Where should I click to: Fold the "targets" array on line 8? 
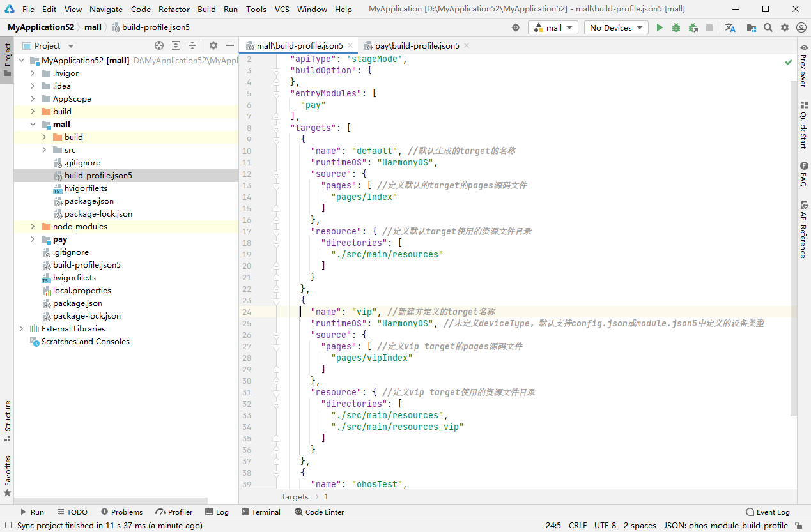277,128
